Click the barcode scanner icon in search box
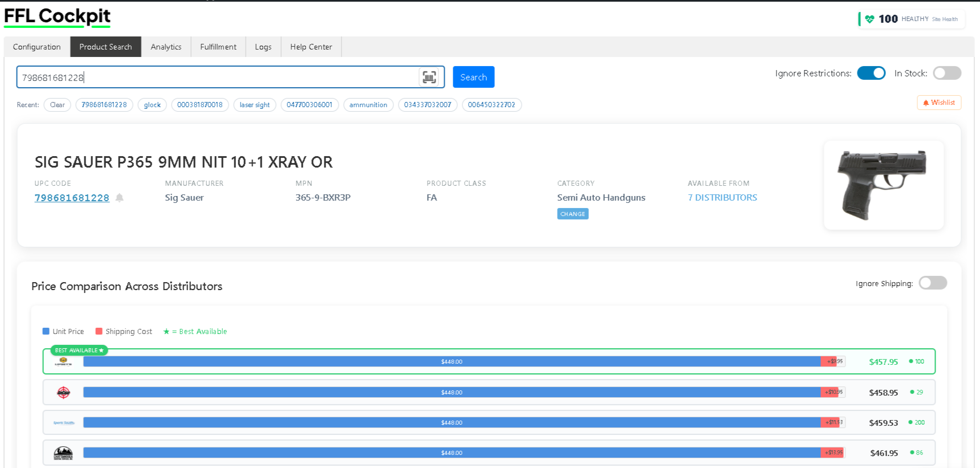The image size is (980, 468). tap(429, 77)
